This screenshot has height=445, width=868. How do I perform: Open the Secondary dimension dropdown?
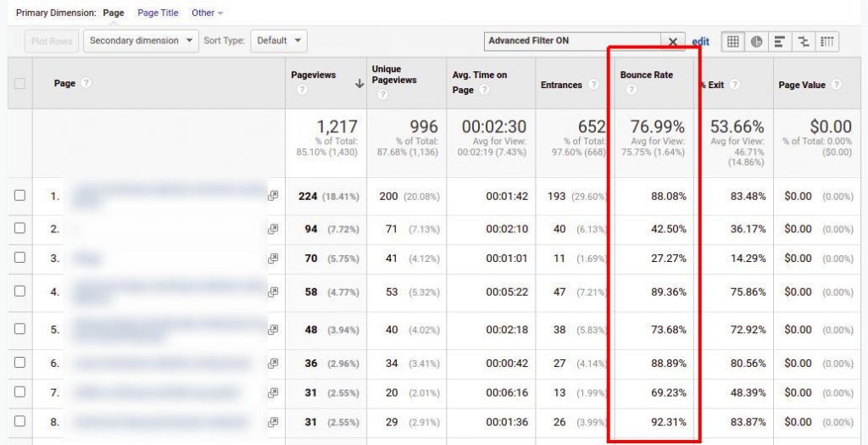coord(141,41)
